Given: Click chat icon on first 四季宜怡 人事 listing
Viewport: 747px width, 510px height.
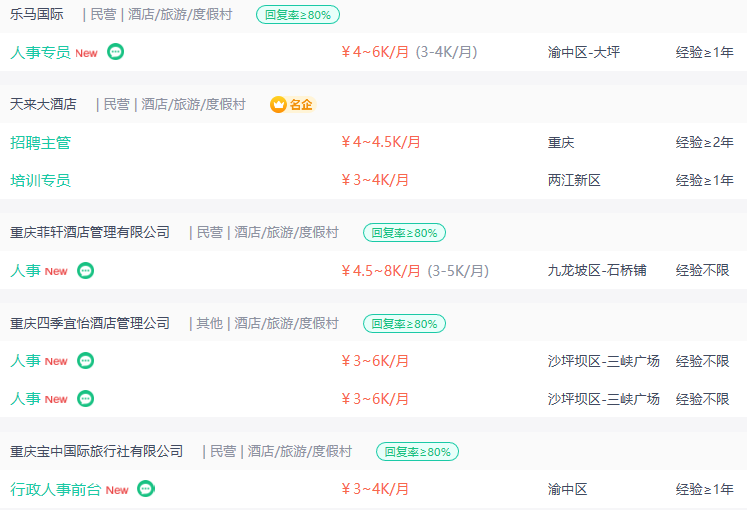Looking at the screenshot, I should click(86, 360).
